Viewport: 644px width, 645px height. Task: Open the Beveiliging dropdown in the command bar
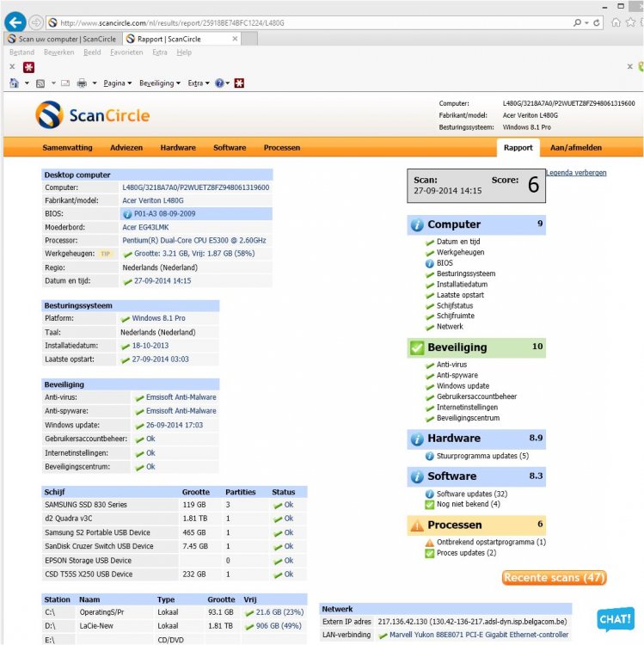(160, 83)
